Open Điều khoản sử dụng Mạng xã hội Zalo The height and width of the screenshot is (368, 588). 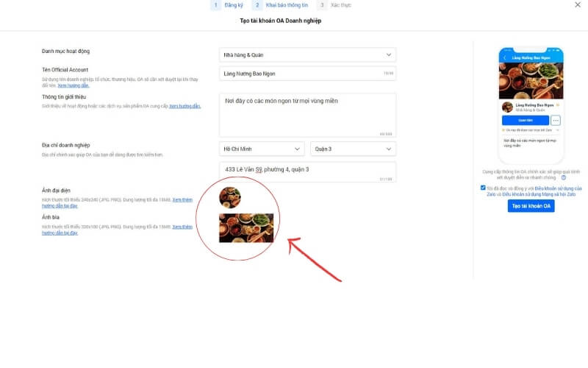point(539,194)
